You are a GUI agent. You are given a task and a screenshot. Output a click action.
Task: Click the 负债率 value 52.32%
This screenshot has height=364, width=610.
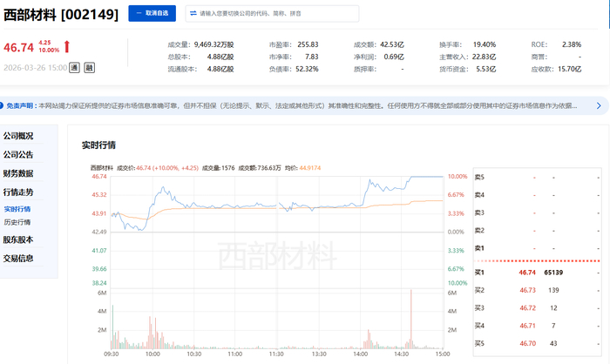(307, 69)
